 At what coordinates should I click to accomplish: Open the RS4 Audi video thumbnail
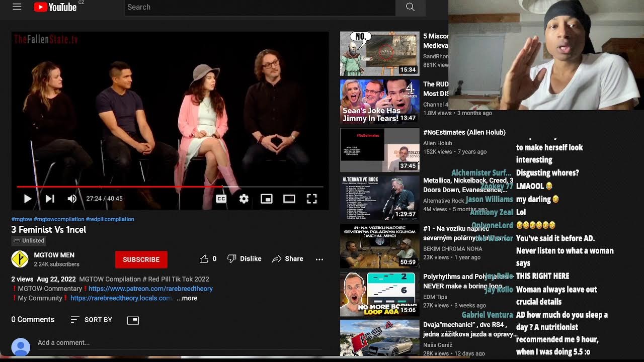(x=379, y=338)
